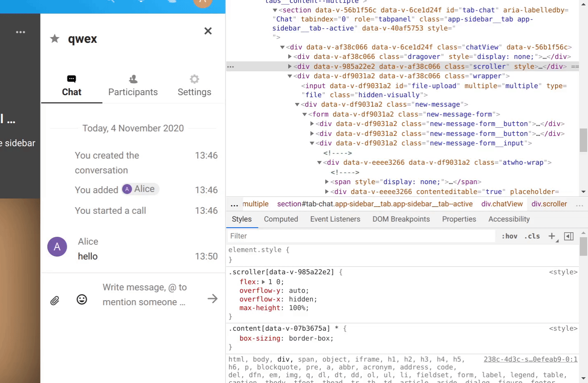This screenshot has height=383, width=588.
Task: Click the attach file paperclip icon
Action: [55, 301]
